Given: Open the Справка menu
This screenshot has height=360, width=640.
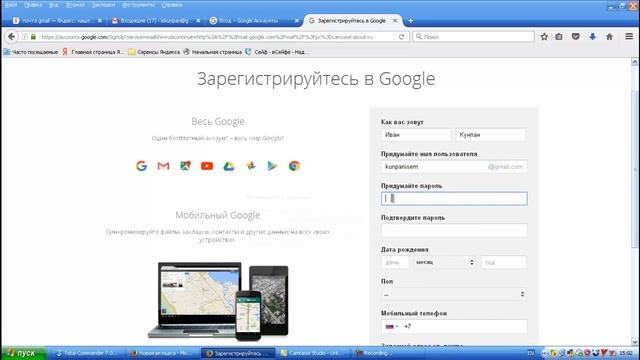Looking at the screenshot, I should pyautogui.click(x=172, y=5).
